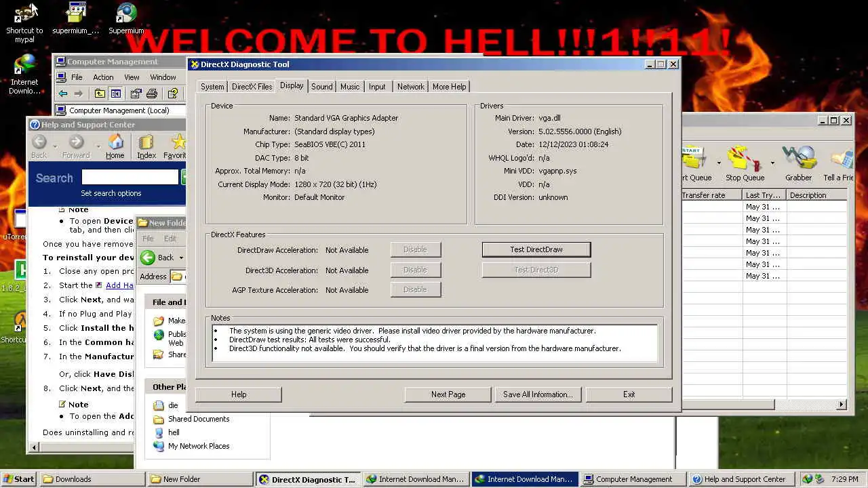The height and width of the screenshot is (488, 868).
Task: Click 'Standard VGA Graphics Adapter' device name text
Action: click(346, 118)
